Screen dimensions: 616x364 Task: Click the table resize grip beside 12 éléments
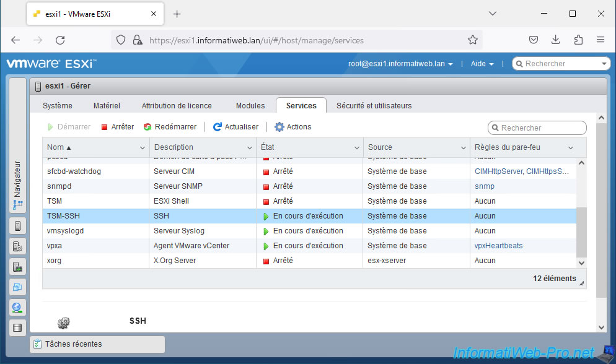[x=581, y=283]
